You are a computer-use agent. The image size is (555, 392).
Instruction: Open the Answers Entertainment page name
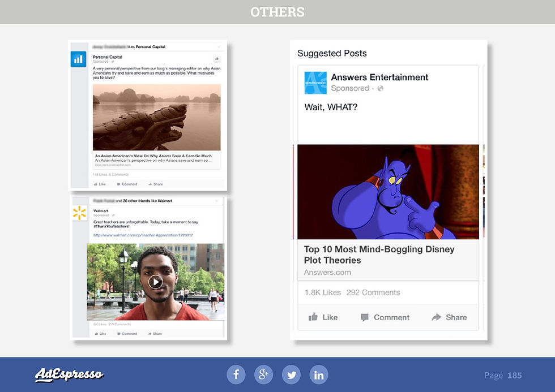(x=379, y=77)
